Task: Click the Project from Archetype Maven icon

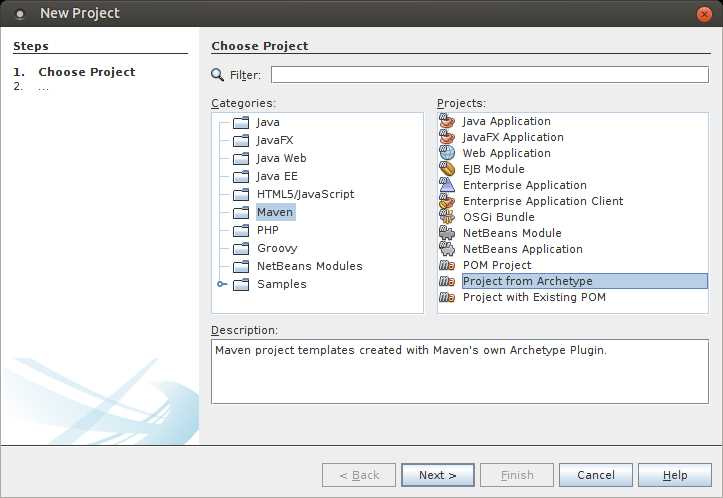Action: coord(447,281)
